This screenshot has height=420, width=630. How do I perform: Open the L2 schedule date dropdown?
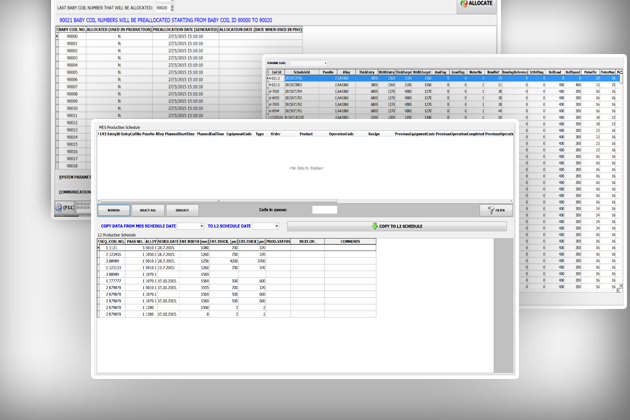pyautogui.click(x=275, y=227)
